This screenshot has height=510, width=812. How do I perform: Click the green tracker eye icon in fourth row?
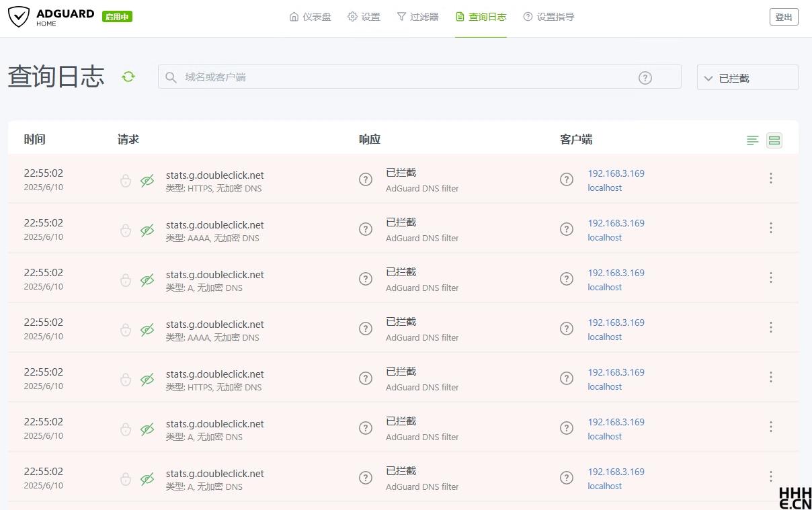click(147, 330)
